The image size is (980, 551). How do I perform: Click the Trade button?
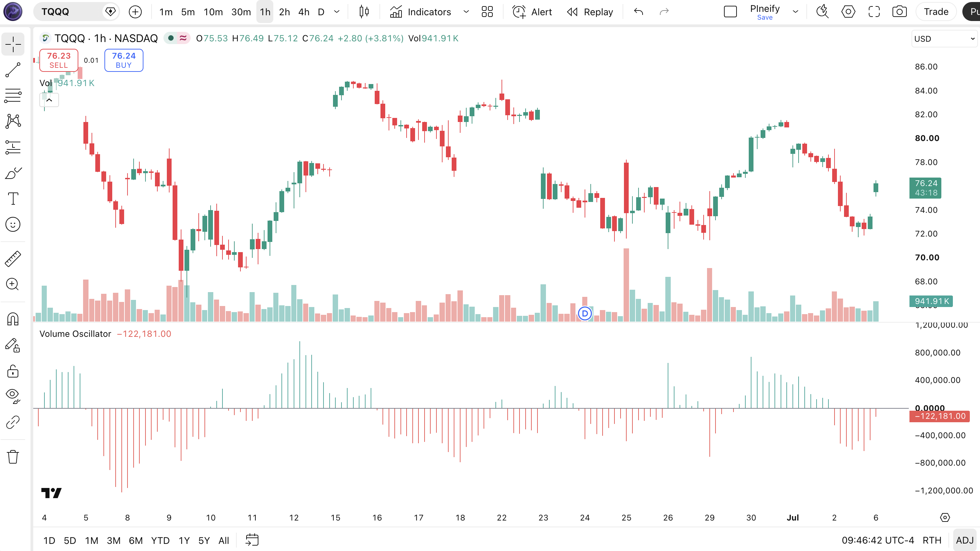(936, 12)
